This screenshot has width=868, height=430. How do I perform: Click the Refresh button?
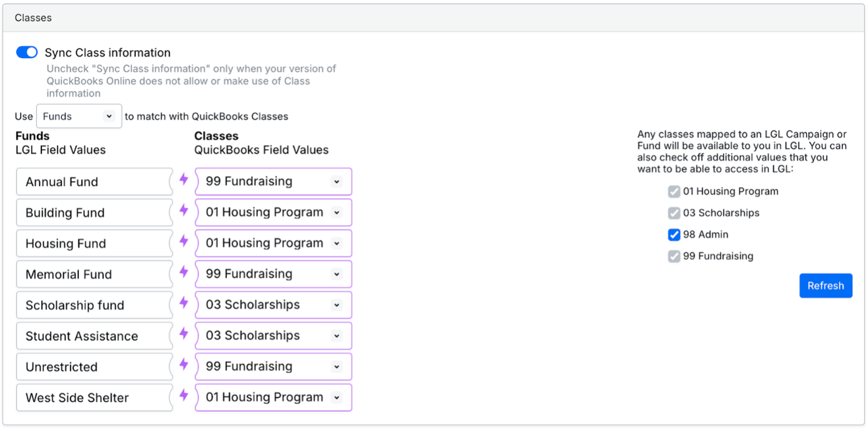(x=826, y=285)
